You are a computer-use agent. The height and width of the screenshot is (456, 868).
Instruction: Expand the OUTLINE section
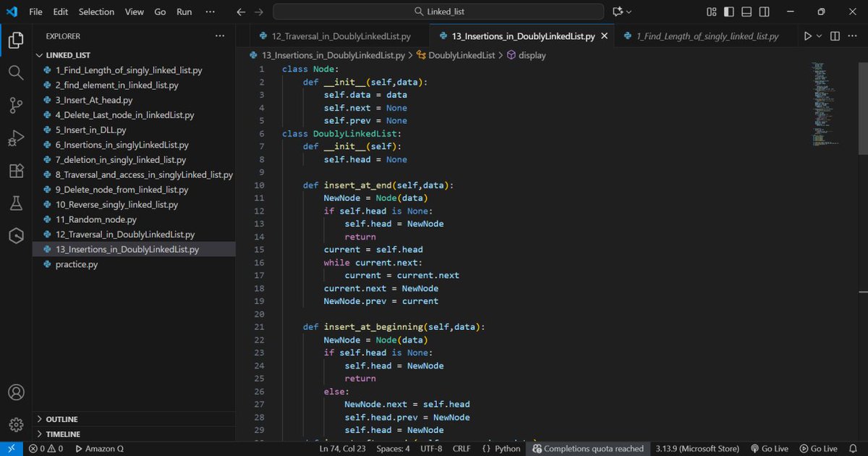pyautogui.click(x=61, y=418)
